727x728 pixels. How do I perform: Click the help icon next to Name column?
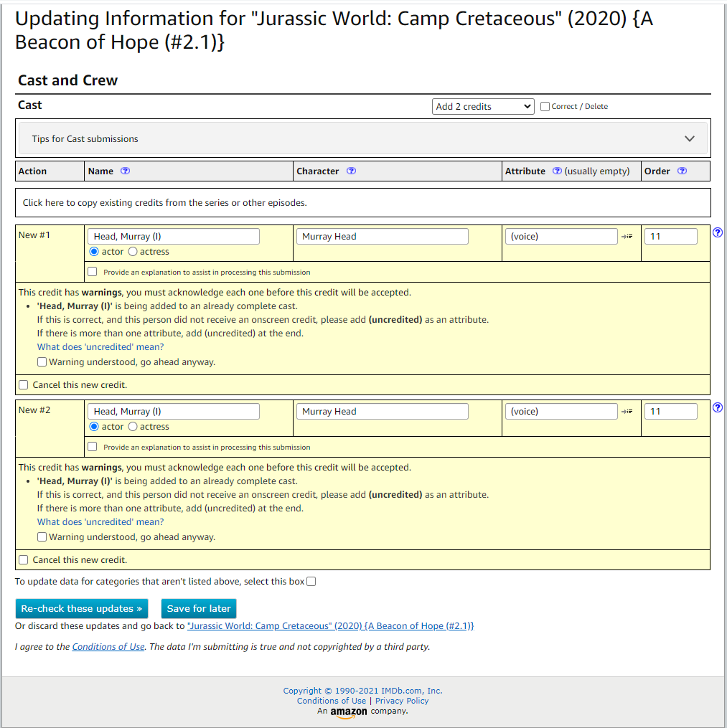(x=126, y=171)
